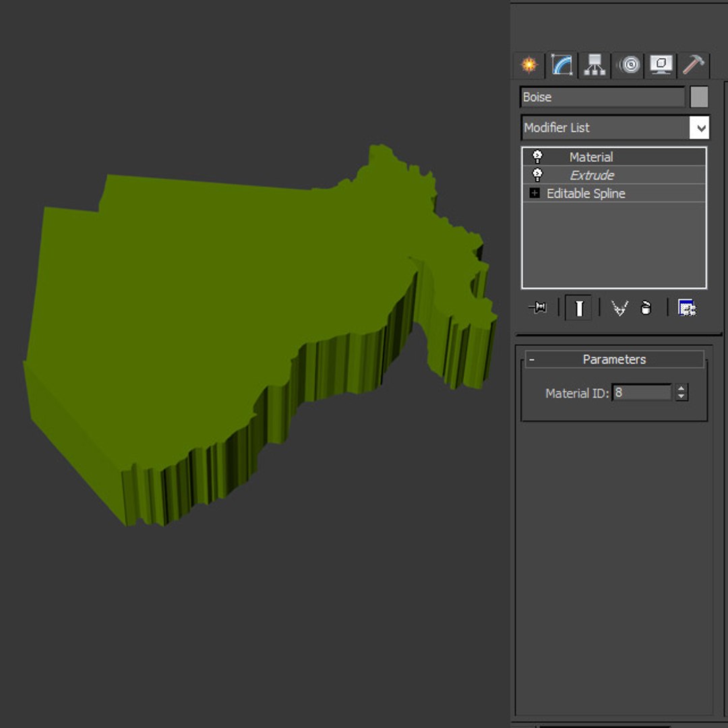The height and width of the screenshot is (728, 728).
Task: Open the object color swatch
Action: tap(699, 97)
